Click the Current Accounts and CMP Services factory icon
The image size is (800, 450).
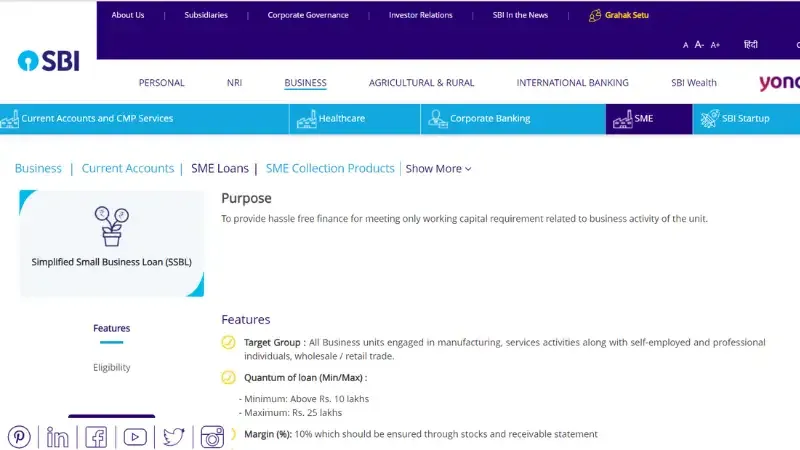tap(10, 119)
